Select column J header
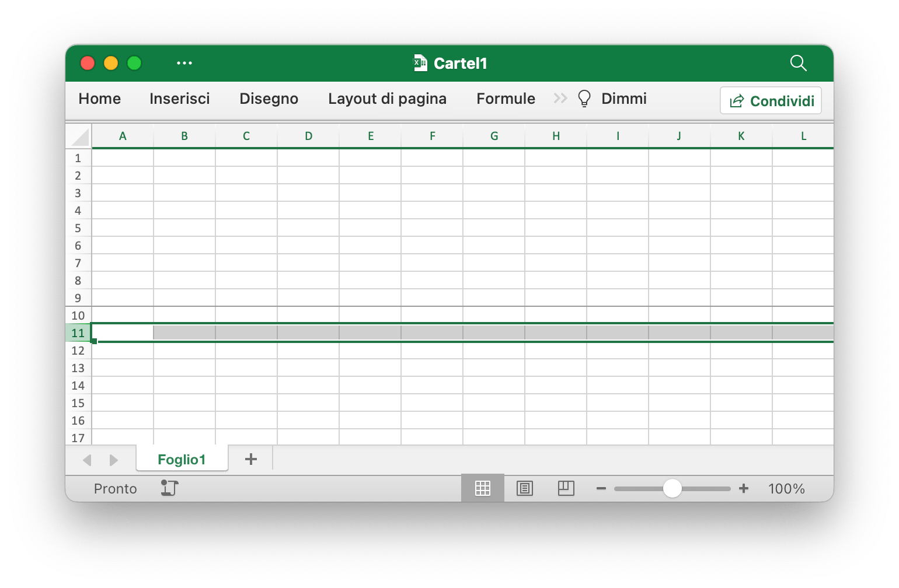Image resolution: width=899 pixels, height=588 pixels. tap(680, 136)
